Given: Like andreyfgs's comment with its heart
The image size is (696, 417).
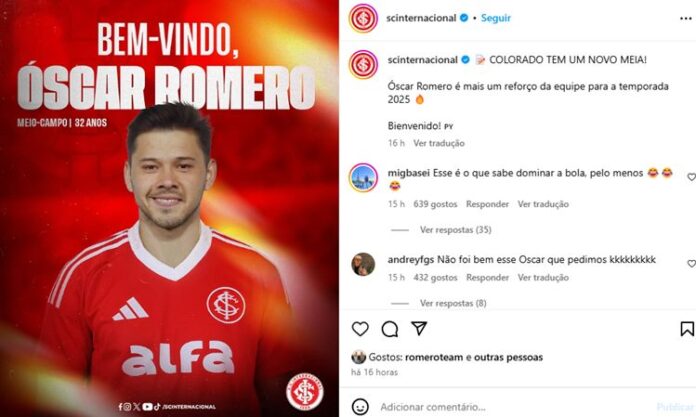Looking at the screenshot, I should point(691,263).
